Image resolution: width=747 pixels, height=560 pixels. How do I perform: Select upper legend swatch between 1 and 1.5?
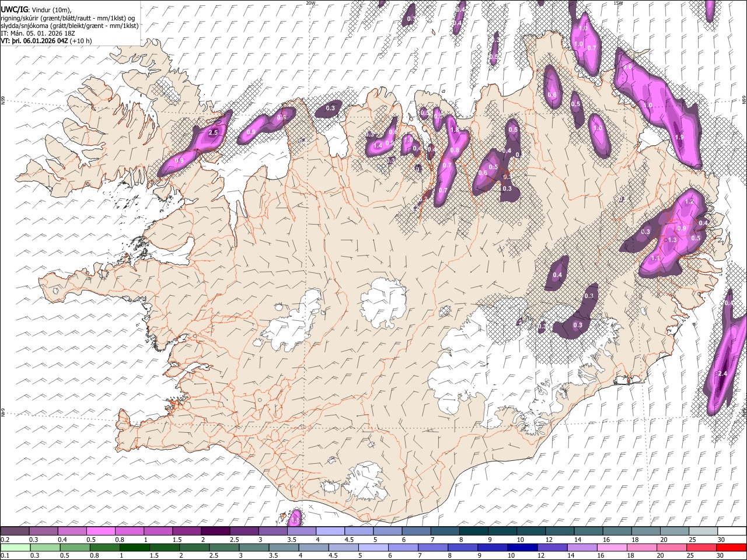pyautogui.click(x=158, y=531)
